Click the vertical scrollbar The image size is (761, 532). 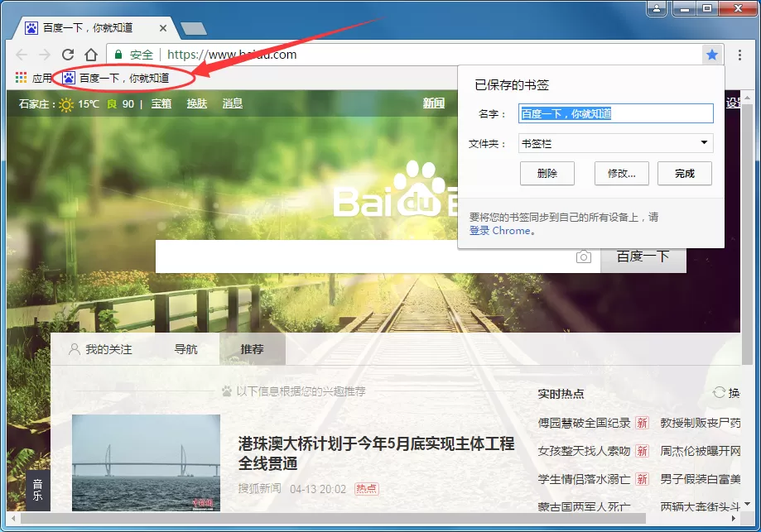[x=747, y=232]
